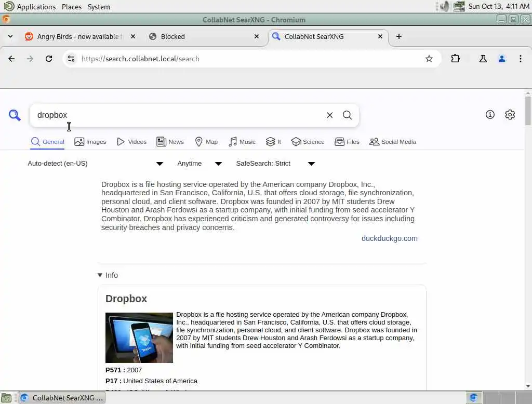Image resolution: width=532 pixels, height=404 pixels.
Task: Click the browser forward arrow
Action: point(30,59)
